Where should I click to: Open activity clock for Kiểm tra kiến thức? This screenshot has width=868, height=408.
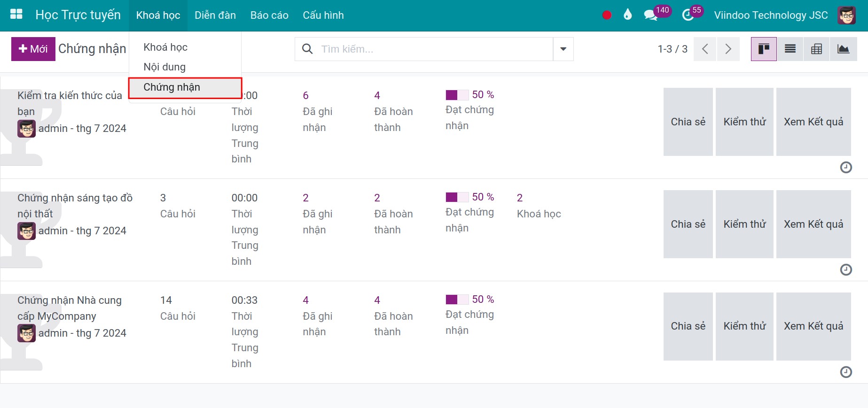coord(846,167)
